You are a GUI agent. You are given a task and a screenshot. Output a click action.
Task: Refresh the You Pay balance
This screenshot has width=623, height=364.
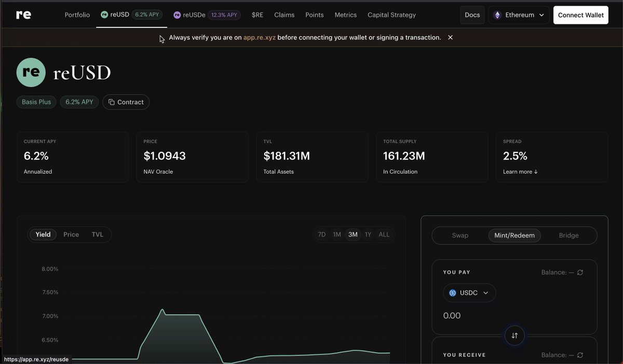pyautogui.click(x=580, y=272)
